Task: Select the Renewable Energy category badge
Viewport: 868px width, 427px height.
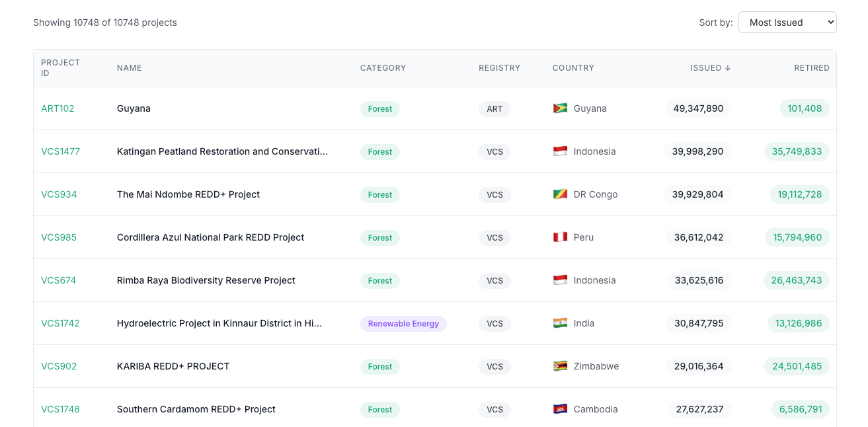Action: [x=403, y=323]
